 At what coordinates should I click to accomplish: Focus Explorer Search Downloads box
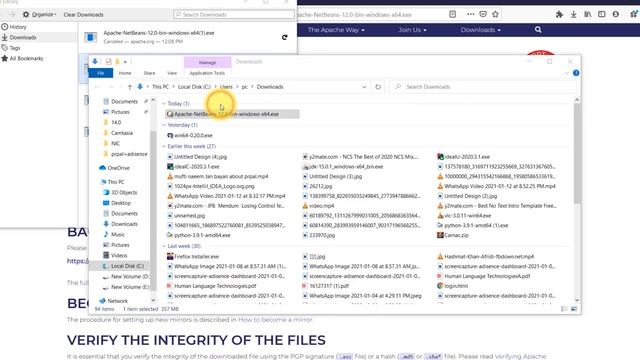coord(484,87)
